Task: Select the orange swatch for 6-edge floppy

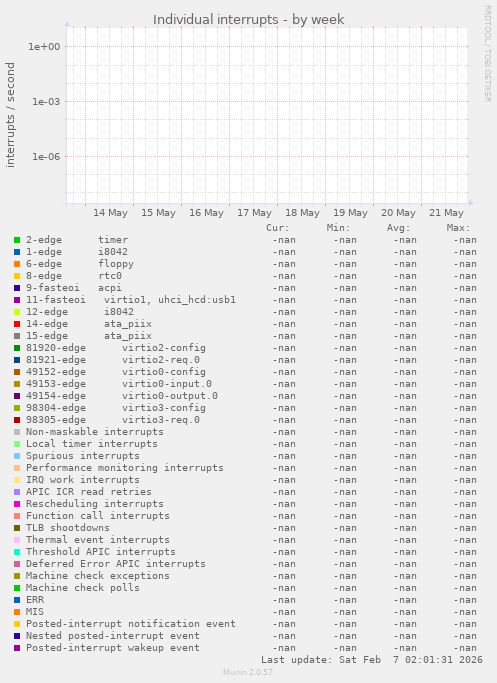Action: [x=17, y=264]
